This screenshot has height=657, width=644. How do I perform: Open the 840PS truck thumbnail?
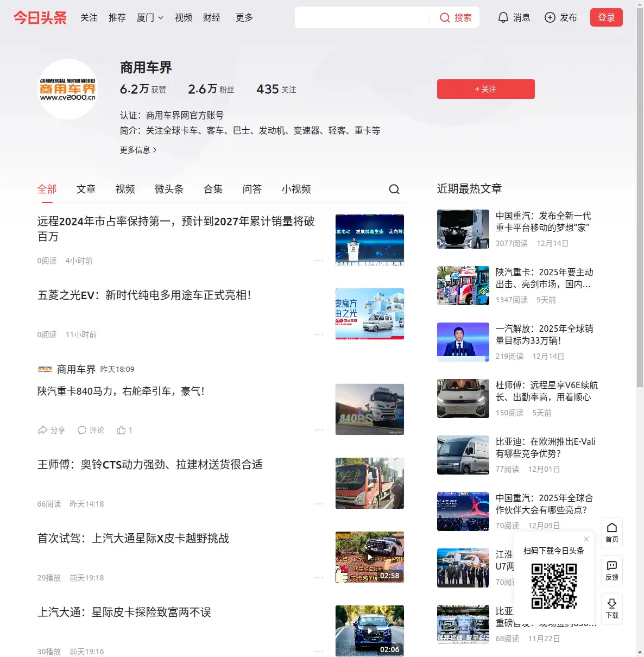click(x=370, y=409)
